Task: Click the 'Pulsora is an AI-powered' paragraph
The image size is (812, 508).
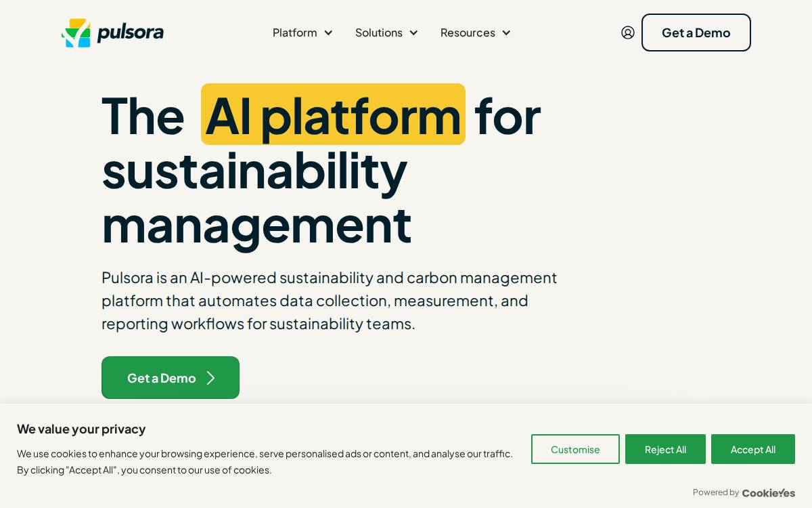Action: 330,300
